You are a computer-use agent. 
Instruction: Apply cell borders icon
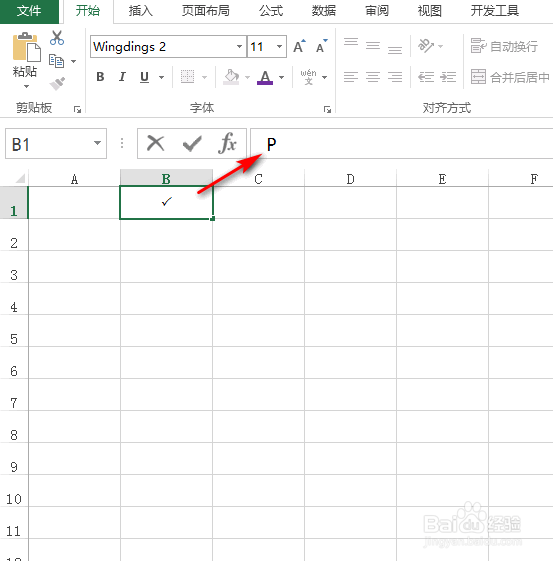pos(187,77)
